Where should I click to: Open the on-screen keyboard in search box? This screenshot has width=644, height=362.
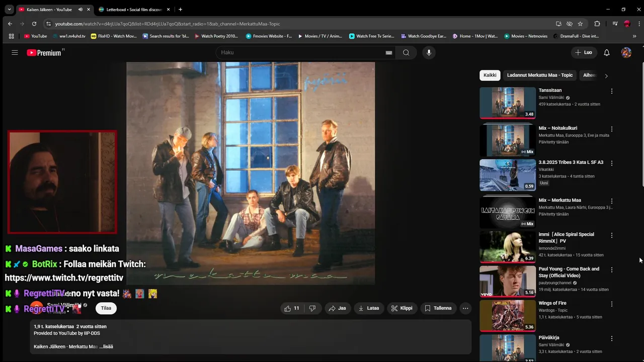pos(389,52)
